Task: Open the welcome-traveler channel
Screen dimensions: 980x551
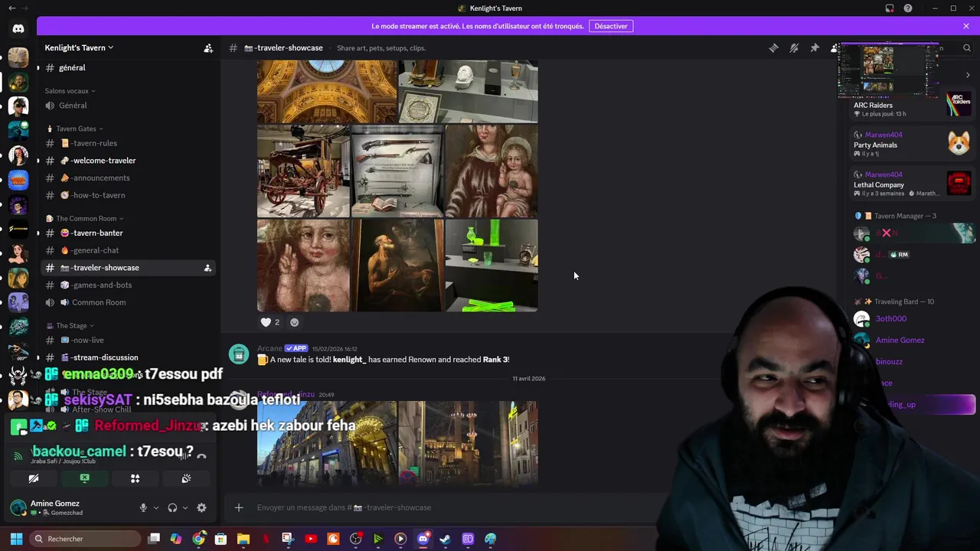Action: pos(127,161)
